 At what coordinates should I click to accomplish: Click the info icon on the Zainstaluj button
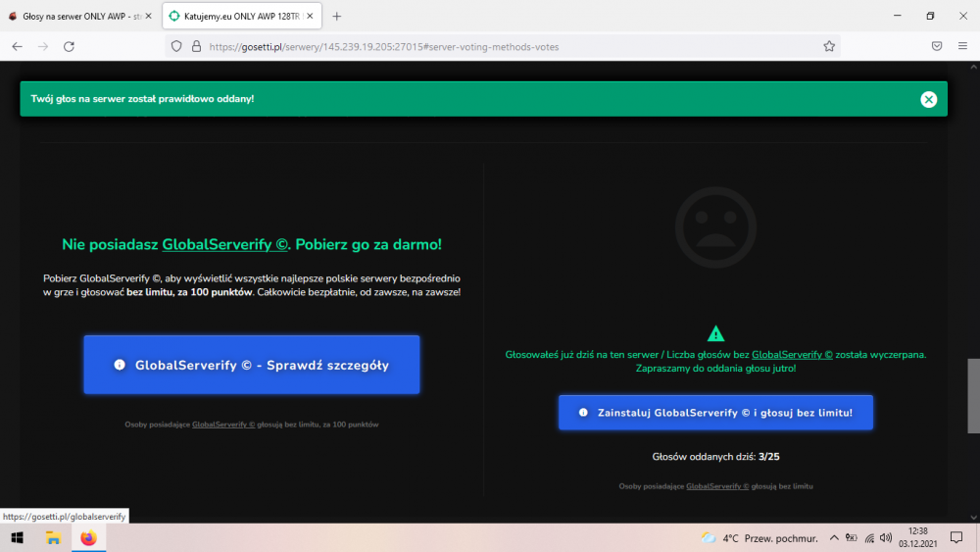coord(583,413)
